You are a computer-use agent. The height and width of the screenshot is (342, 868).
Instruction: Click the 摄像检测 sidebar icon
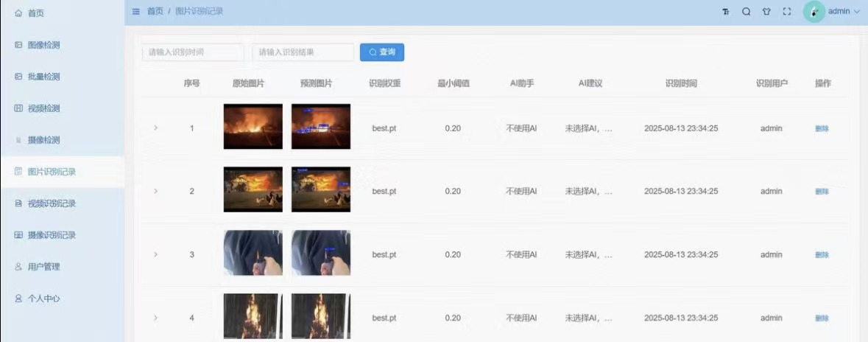[x=18, y=140]
